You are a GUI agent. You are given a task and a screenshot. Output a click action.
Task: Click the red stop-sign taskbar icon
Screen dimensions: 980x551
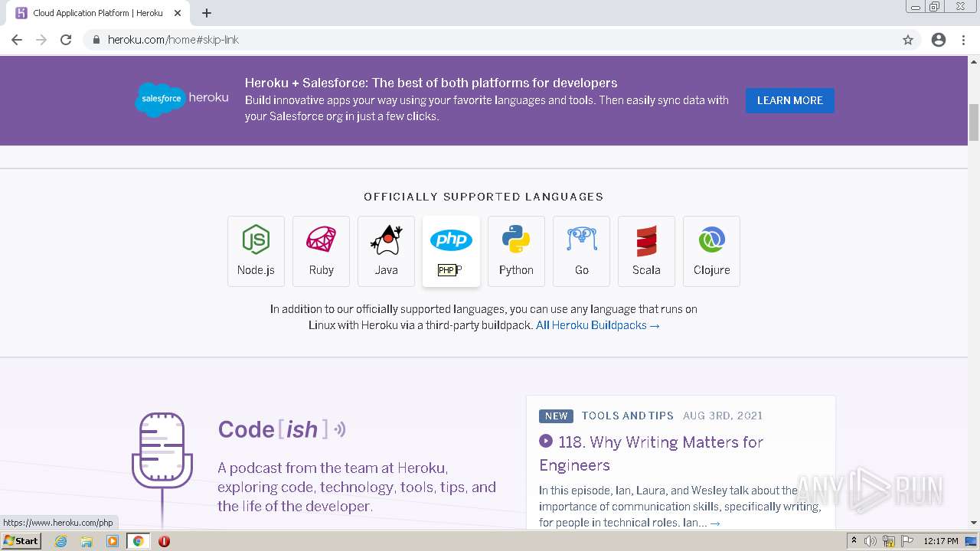point(164,541)
